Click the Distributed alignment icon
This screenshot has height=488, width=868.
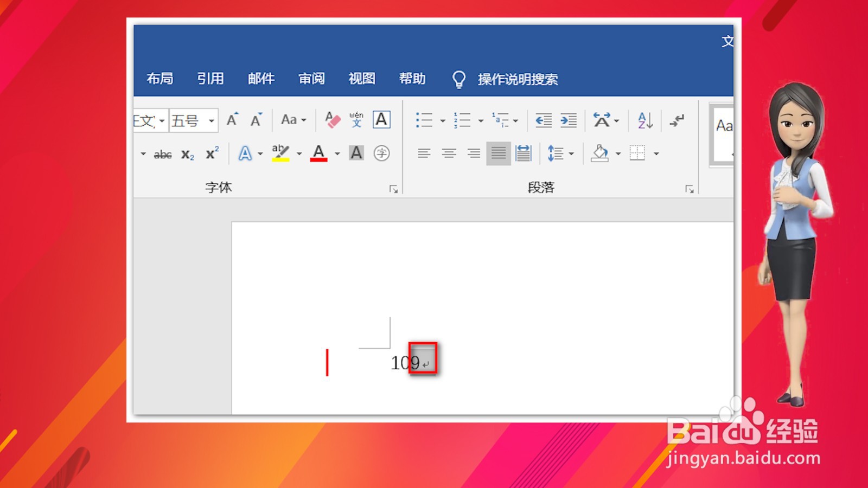[x=524, y=153]
